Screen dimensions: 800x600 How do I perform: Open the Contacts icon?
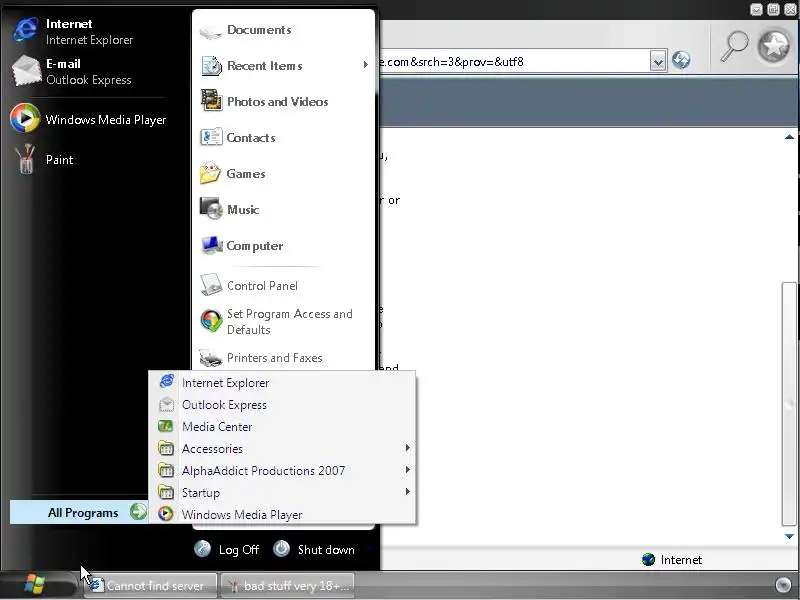pos(211,137)
